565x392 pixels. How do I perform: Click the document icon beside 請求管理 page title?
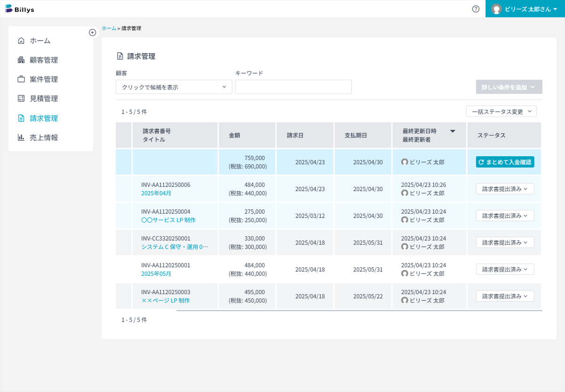click(120, 56)
